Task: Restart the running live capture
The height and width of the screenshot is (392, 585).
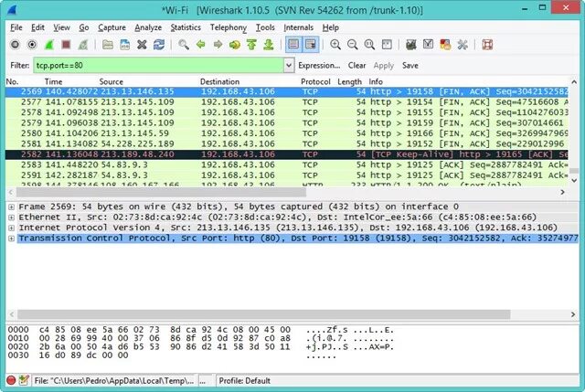Action: (x=83, y=45)
